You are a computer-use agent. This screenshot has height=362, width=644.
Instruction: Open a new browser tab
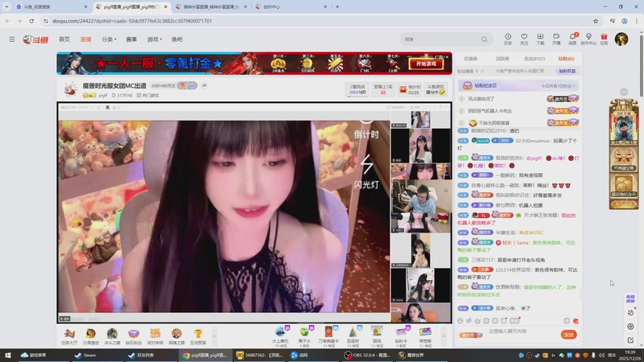tap(337, 6)
